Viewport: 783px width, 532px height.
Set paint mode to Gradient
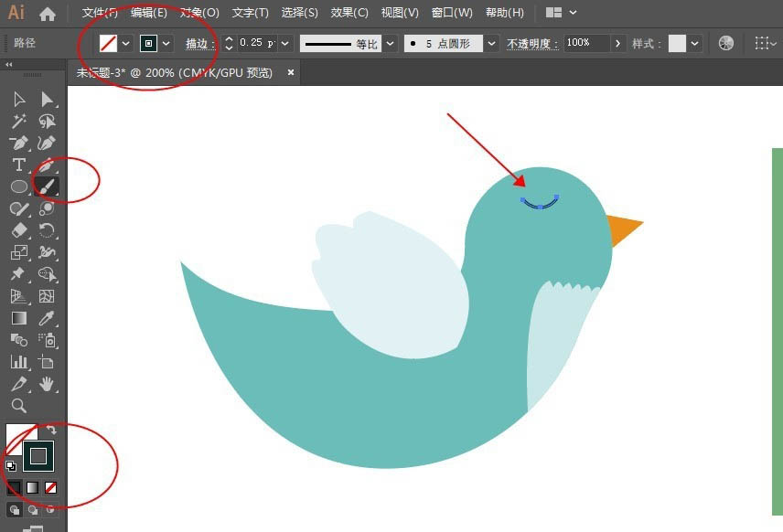click(x=32, y=487)
